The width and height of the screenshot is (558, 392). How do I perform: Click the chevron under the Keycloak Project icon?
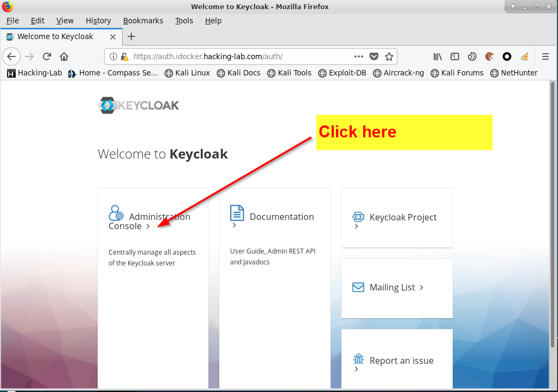click(x=356, y=226)
